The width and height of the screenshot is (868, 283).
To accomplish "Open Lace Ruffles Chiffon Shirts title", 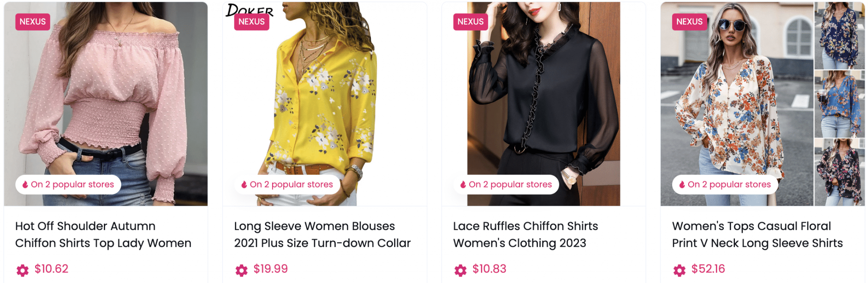I will (x=526, y=234).
